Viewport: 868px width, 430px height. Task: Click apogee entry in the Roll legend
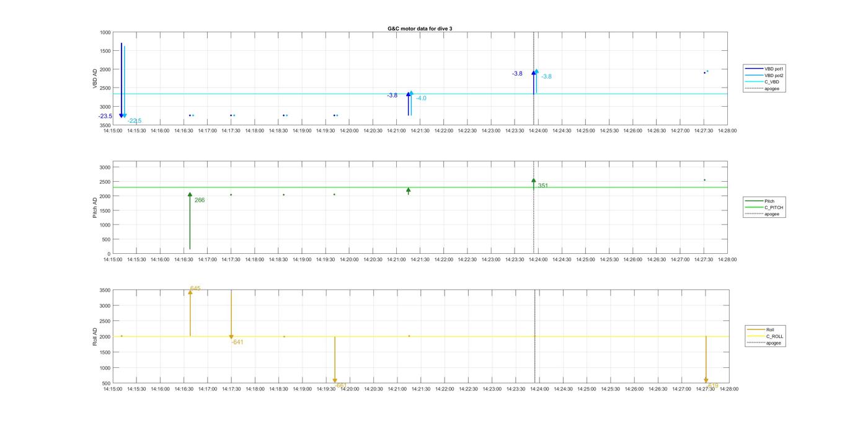(x=764, y=343)
